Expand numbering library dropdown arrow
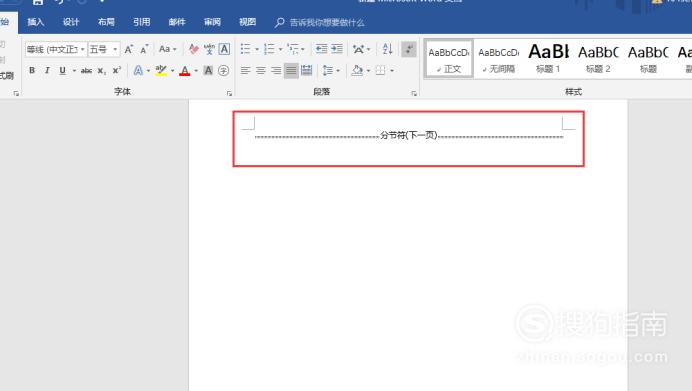 [280, 49]
